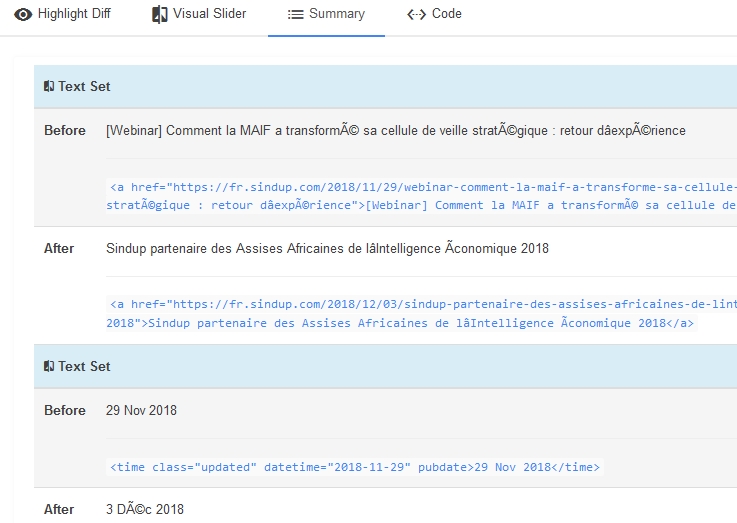
Task: Click the list icon beside Summary
Action: tap(296, 15)
